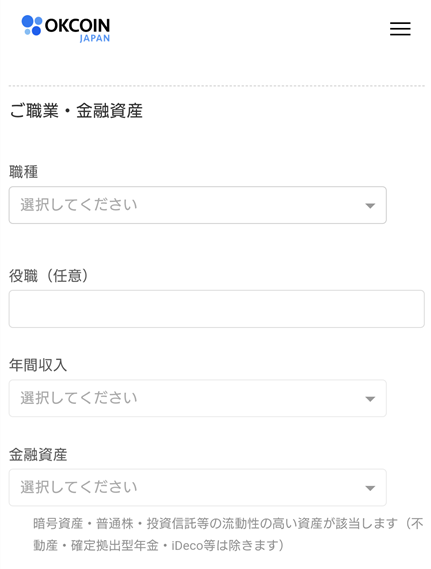
Task: Click the 職種 field label
Action: [24, 172]
